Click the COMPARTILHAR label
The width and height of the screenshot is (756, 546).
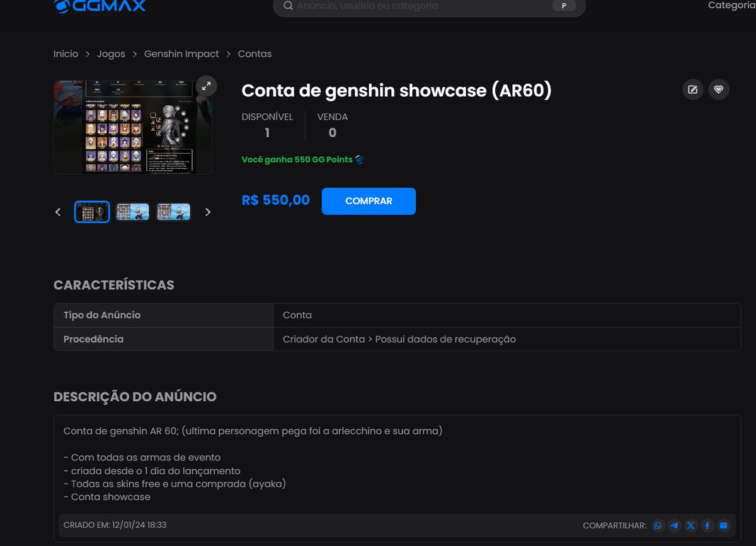(x=614, y=525)
